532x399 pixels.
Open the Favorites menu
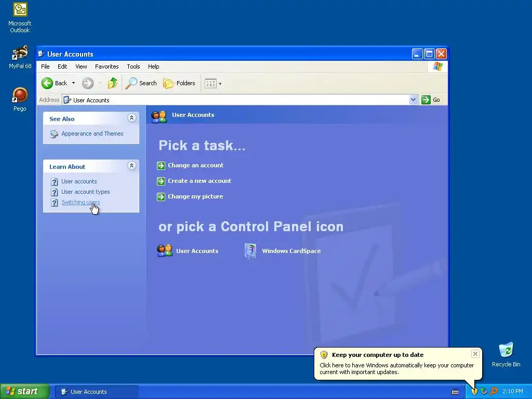pos(107,66)
